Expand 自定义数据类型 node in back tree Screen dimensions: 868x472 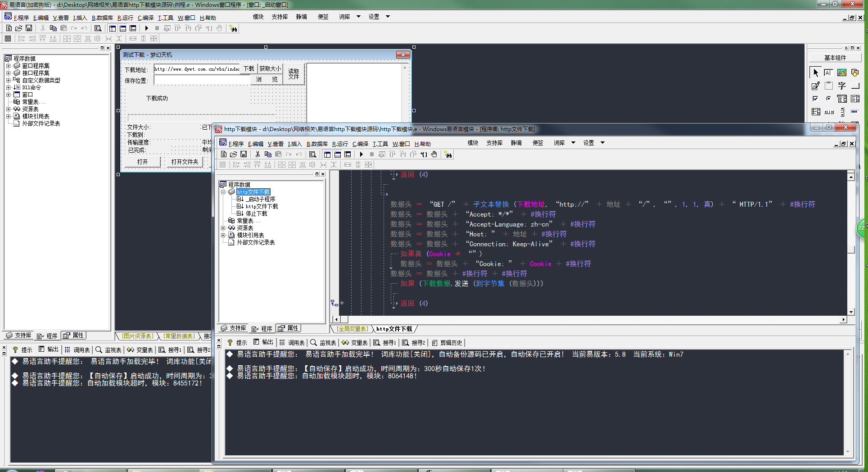tap(8, 80)
